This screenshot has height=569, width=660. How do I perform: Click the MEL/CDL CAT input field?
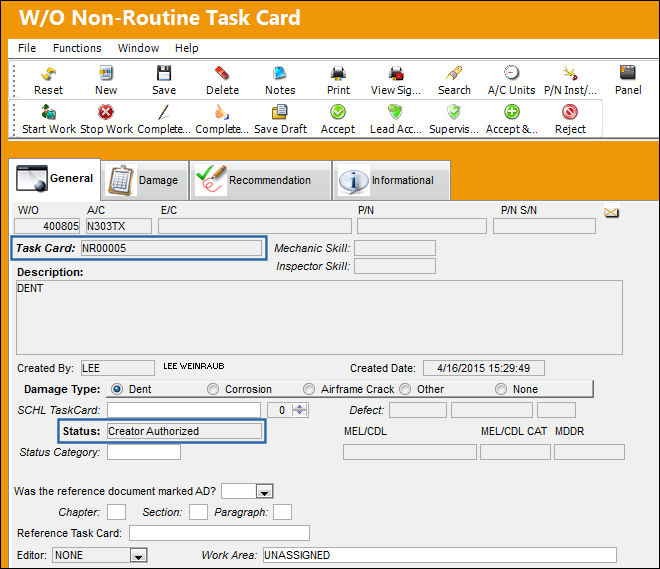point(515,452)
